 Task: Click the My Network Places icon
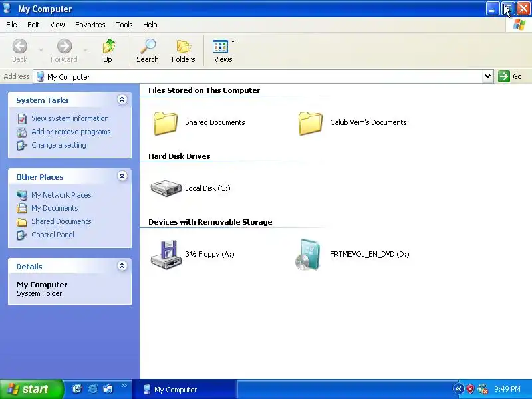coord(22,195)
